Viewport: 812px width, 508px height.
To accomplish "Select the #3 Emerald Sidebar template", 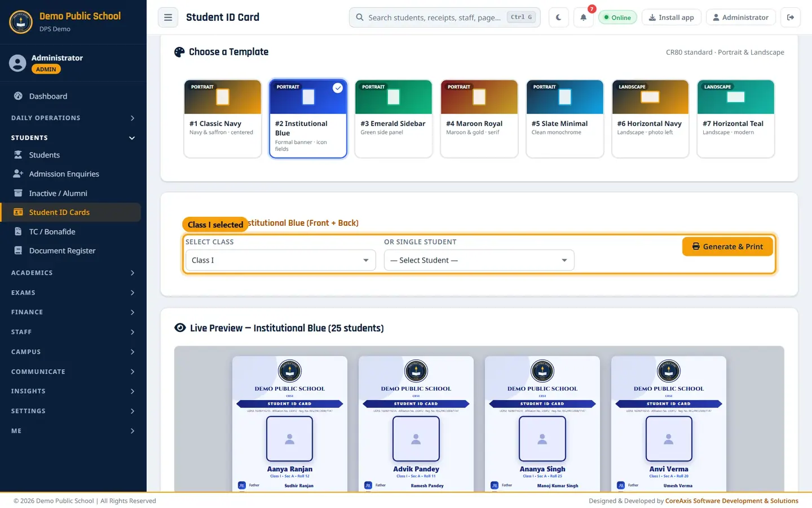I will [394, 119].
